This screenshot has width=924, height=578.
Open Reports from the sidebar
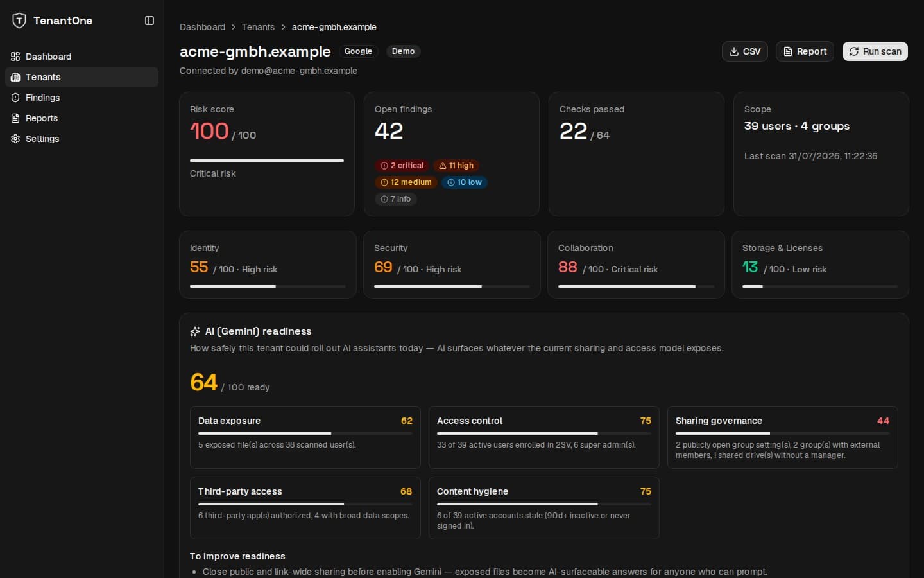pos(81,118)
